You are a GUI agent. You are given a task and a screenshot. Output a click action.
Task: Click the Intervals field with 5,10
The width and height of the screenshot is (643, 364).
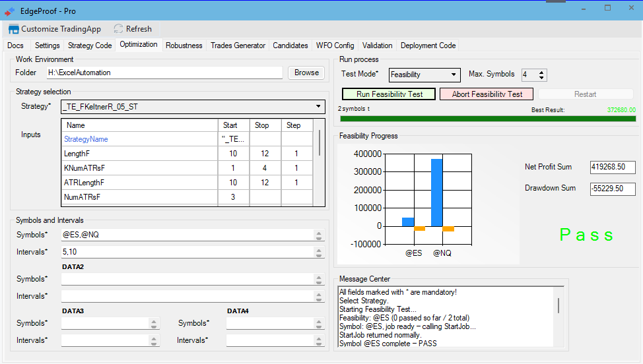pyautogui.click(x=187, y=252)
